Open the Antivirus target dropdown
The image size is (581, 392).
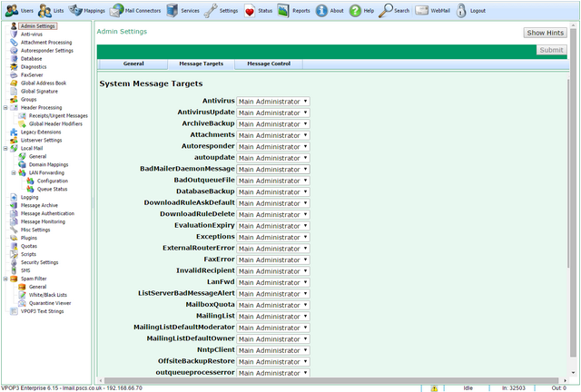pos(273,101)
